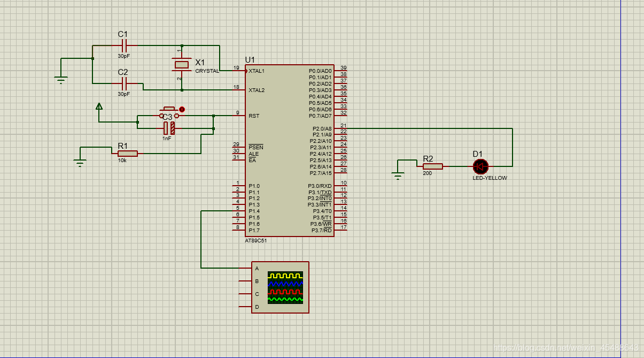Click the P1.7 pin label
This screenshot has width=644, height=358.
254,231
